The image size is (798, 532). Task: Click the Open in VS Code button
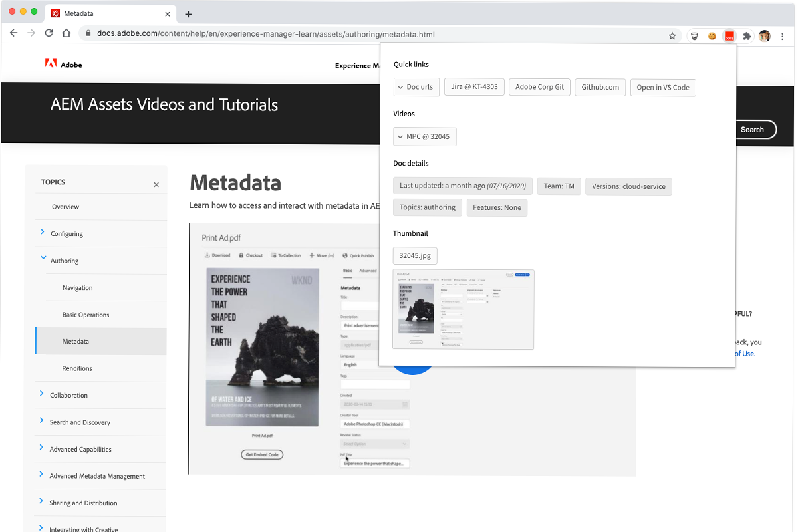662,88
